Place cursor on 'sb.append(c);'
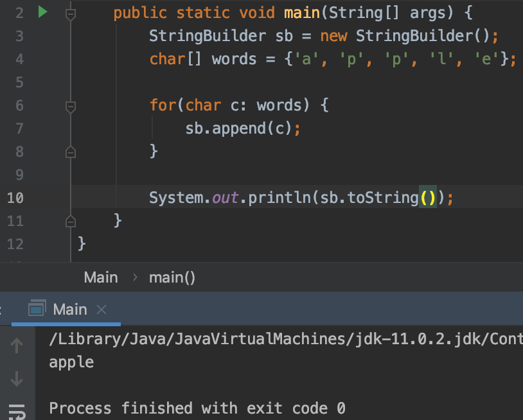This screenshot has height=420, width=523. (x=243, y=128)
